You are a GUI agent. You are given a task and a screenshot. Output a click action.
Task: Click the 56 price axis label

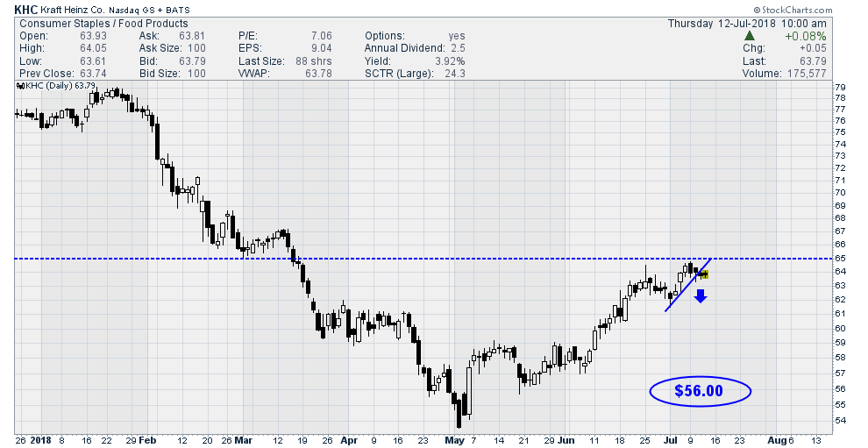click(x=840, y=388)
